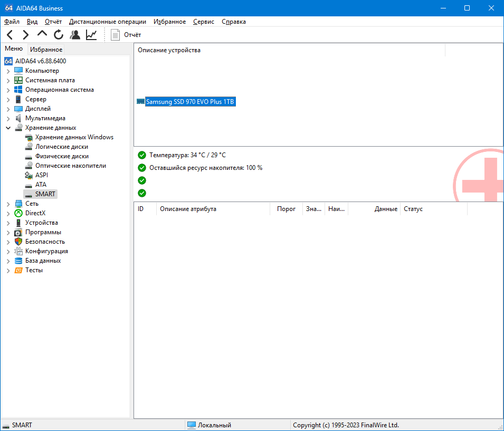Image resolution: width=504 pixels, height=431 pixels.
Task: Collapse the Хранение данных tree node
Action: (x=8, y=128)
